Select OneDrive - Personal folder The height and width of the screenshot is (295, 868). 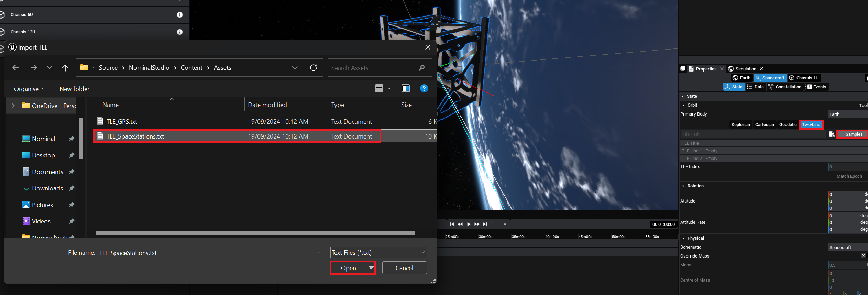coord(49,106)
